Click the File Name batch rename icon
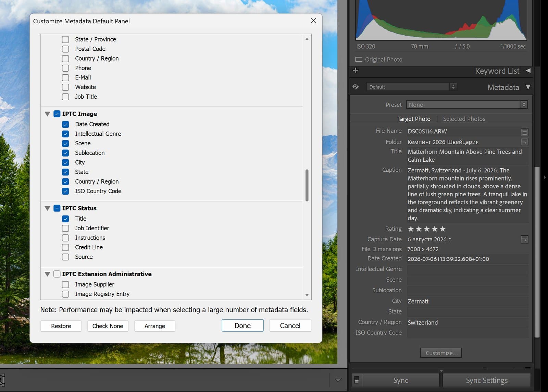Viewport: 548px width, 392px height. [x=524, y=132]
